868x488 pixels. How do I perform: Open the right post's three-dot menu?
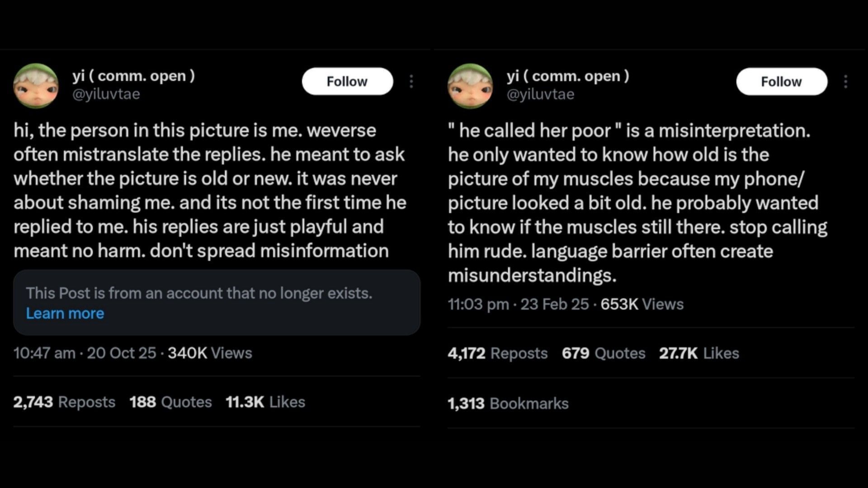pyautogui.click(x=845, y=81)
